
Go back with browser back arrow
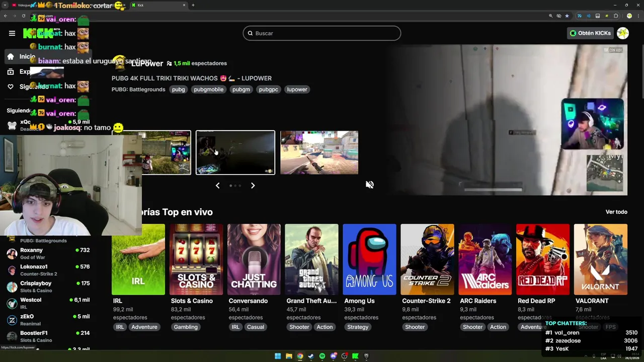(x=5, y=16)
